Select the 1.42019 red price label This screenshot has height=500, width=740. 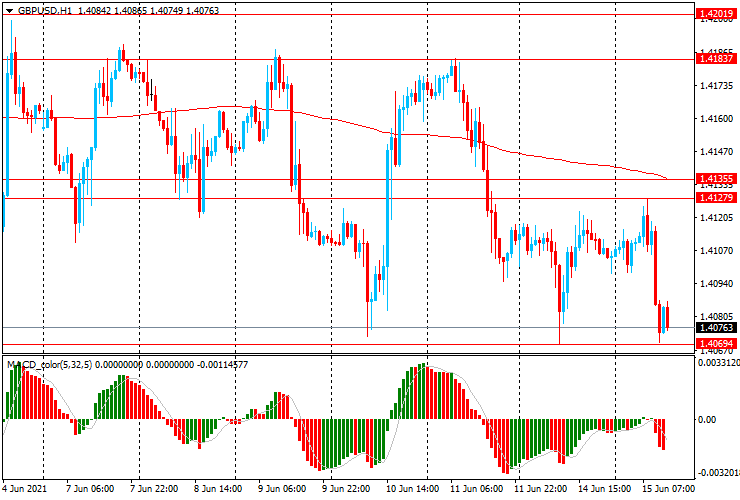tap(716, 14)
